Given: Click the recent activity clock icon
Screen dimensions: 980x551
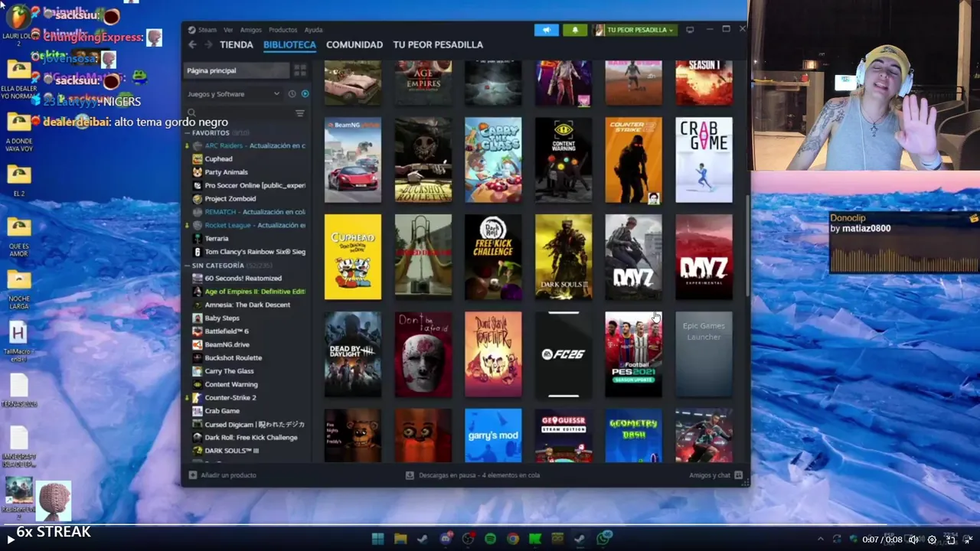Looking at the screenshot, I should point(292,93).
